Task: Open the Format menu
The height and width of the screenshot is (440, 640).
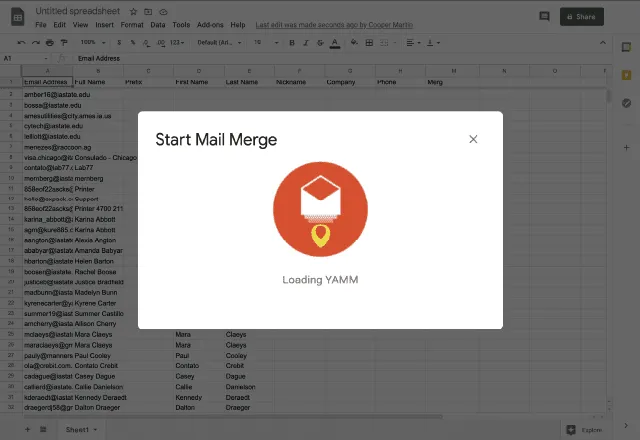Action: click(132, 25)
